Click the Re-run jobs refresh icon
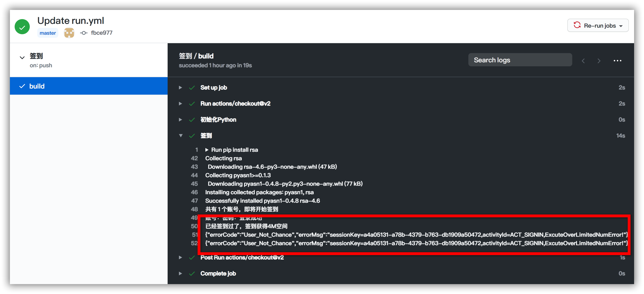 click(577, 25)
